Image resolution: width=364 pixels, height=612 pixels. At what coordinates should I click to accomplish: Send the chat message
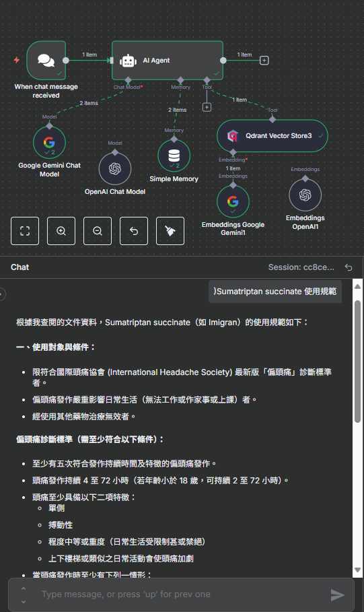tap(338, 594)
